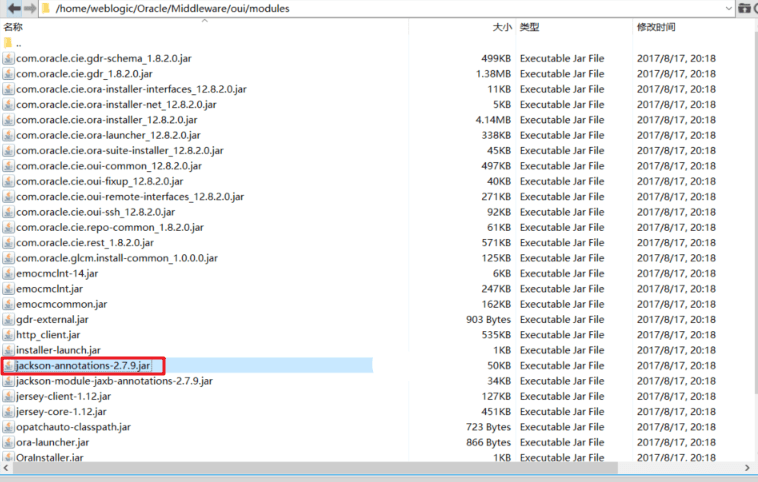The image size is (758, 482).
Task: Click the 50KB size of jackson-annotations
Action: 499,365
